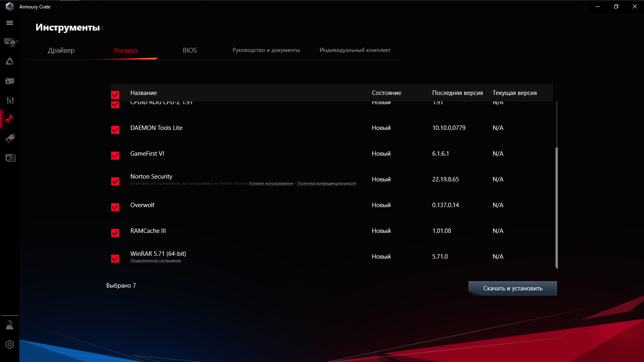Click version 10.10.0.0779 of DAEMON Tools

[449, 128]
